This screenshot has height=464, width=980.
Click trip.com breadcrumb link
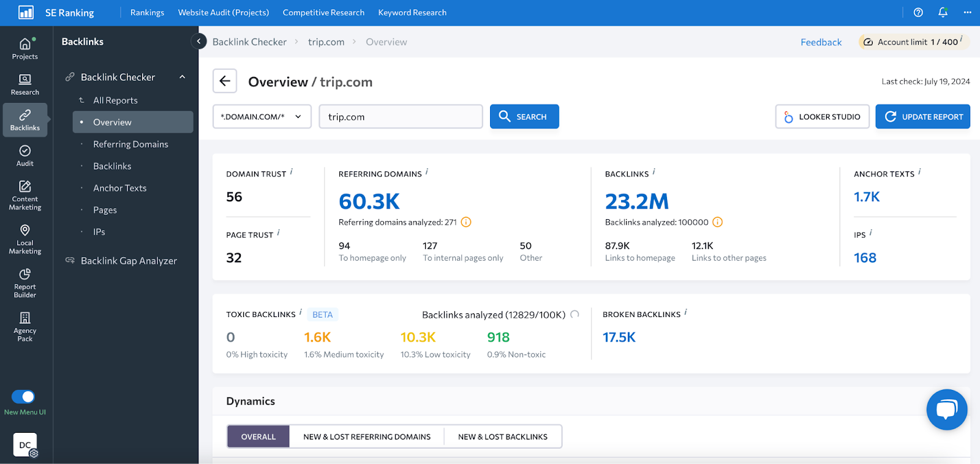326,42
